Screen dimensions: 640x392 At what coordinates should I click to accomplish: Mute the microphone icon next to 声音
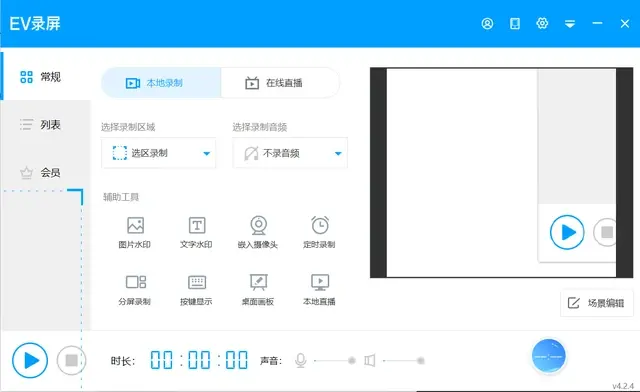click(x=300, y=360)
